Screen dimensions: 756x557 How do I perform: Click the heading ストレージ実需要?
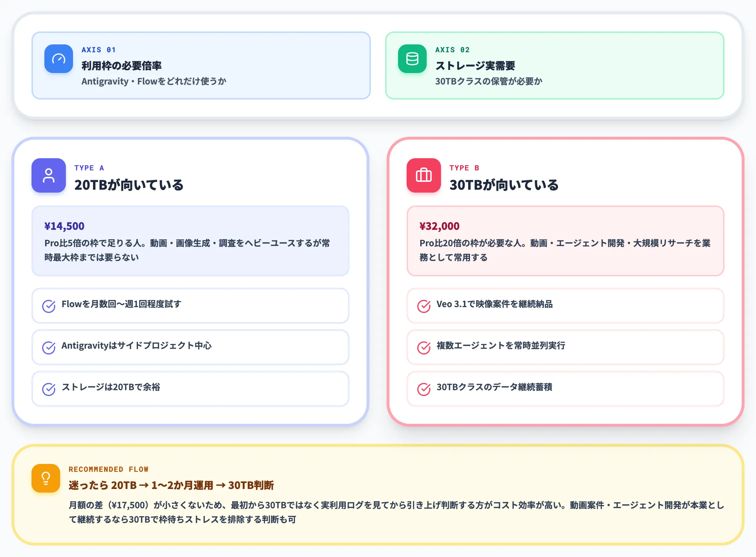point(475,66)
